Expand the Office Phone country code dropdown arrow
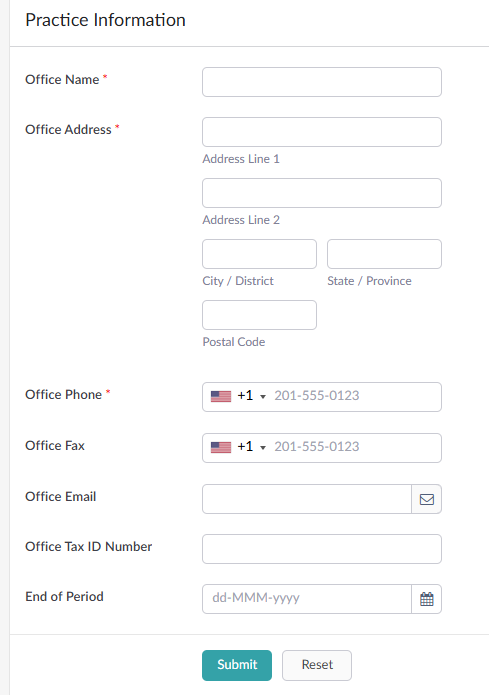This screenshot has height=695, width=489. click(x=263, y=397)
